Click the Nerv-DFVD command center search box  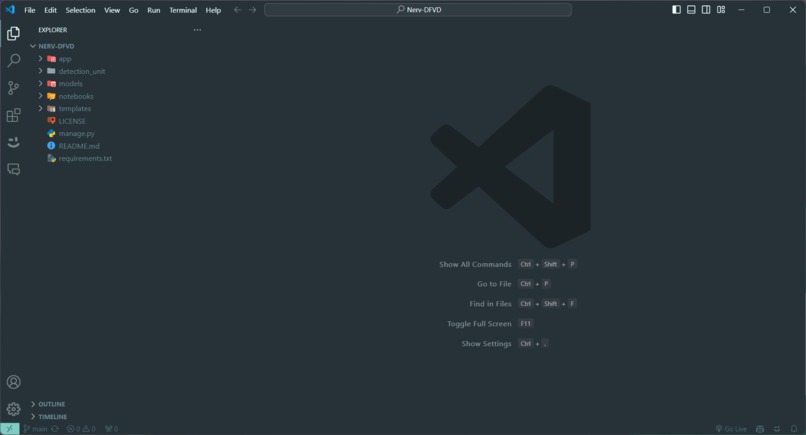(418, 10)
